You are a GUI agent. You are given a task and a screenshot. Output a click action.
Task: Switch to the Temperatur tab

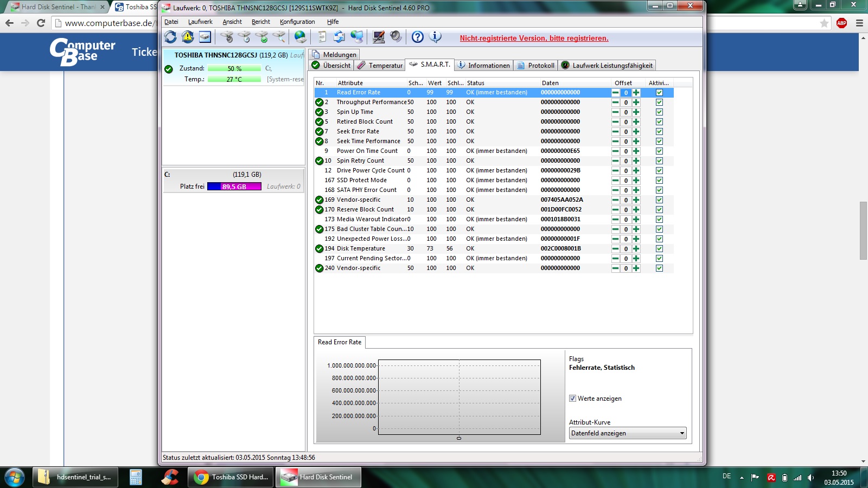tap(380, 66)
